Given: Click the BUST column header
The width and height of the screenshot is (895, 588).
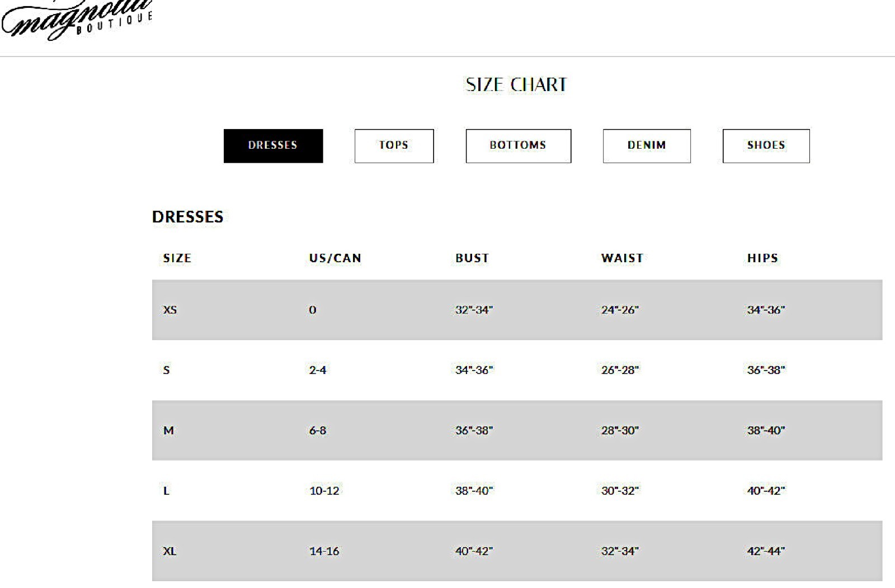Looking at the screenshot, I should click(x=472, y=258).
